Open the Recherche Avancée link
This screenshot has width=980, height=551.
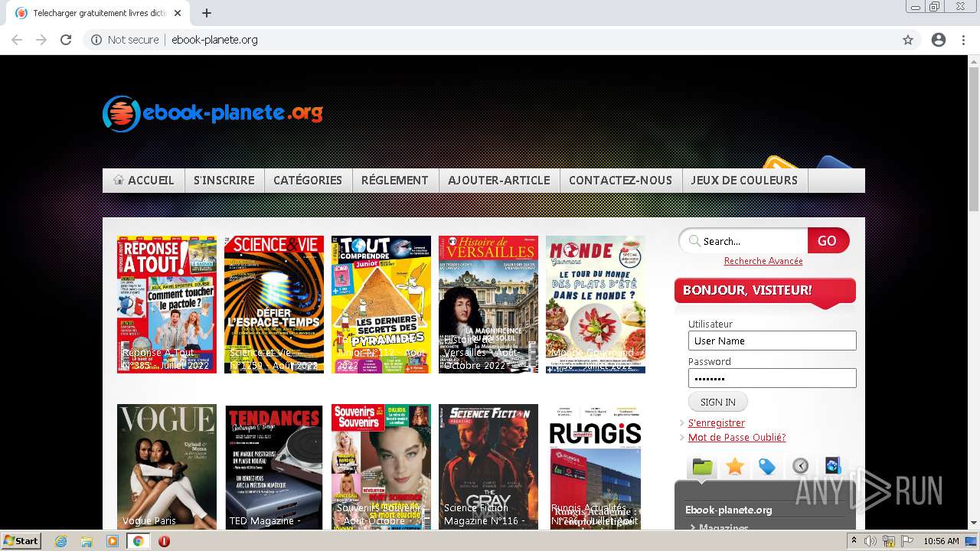pos(763,261)
